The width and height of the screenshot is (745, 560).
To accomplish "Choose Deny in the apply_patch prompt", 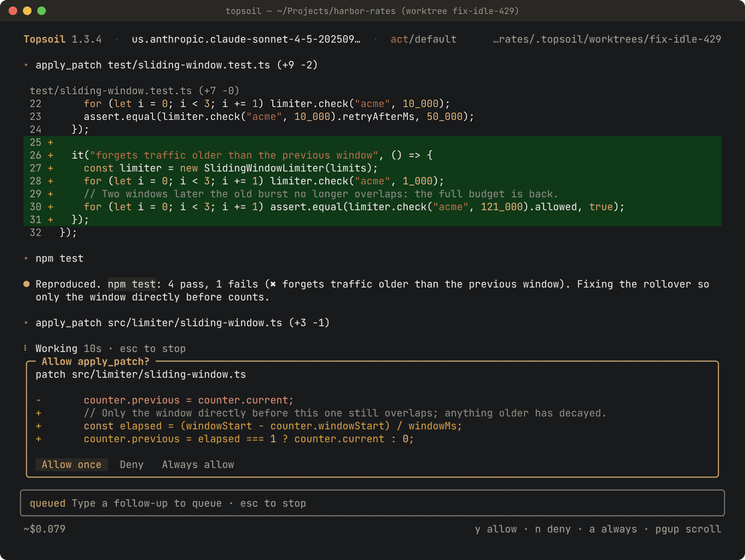I will pos(132,464).
